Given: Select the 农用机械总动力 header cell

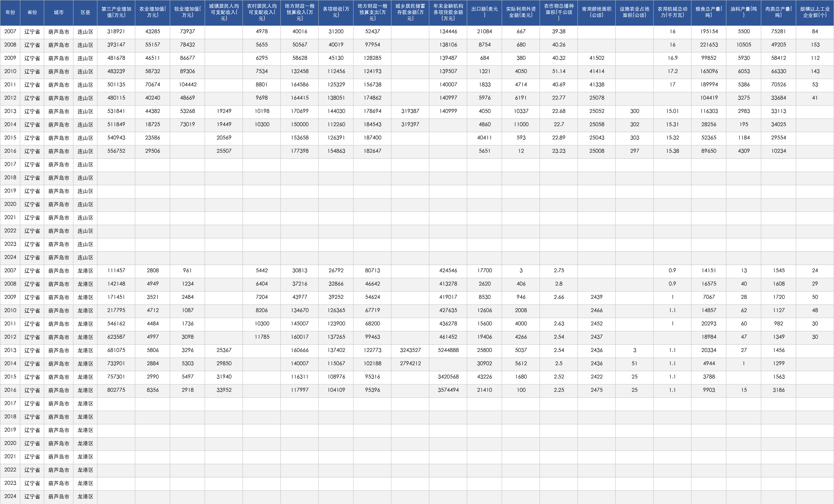Looking at the screenshot, I should pos(672,13).
